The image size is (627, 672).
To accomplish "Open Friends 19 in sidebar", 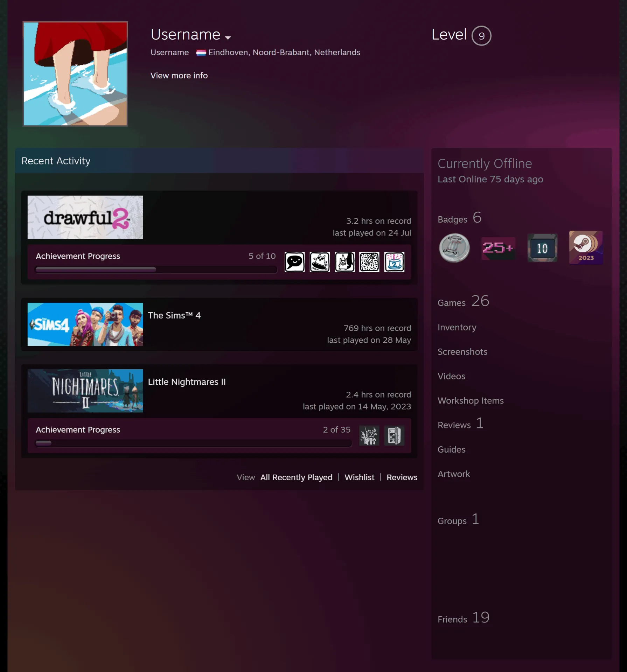I will [464, 618].
